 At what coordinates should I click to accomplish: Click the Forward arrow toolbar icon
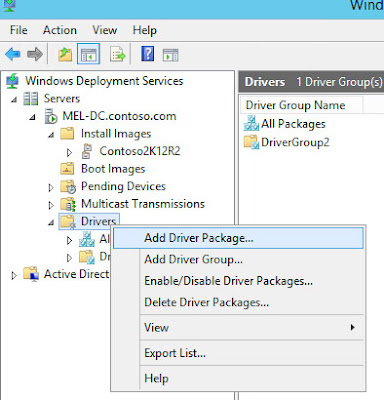point(35,54)
